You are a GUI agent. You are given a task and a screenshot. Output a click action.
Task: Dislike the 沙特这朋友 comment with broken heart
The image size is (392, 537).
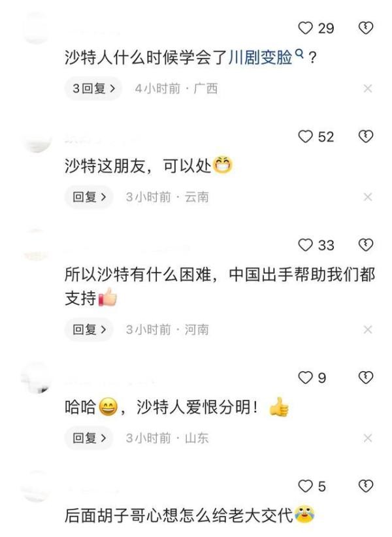tap(366, 137)
